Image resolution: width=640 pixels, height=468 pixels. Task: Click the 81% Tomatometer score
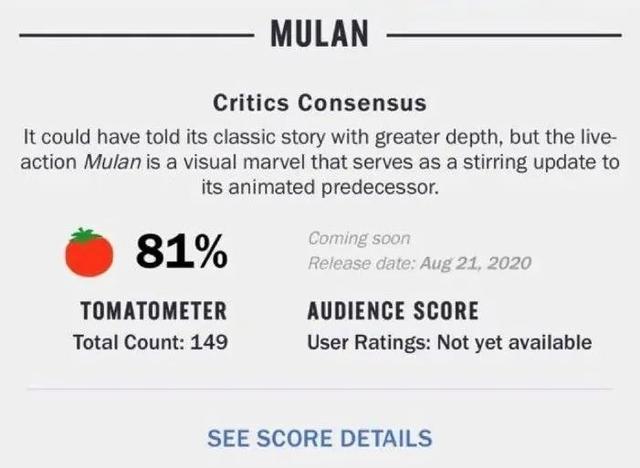(182, 251)
